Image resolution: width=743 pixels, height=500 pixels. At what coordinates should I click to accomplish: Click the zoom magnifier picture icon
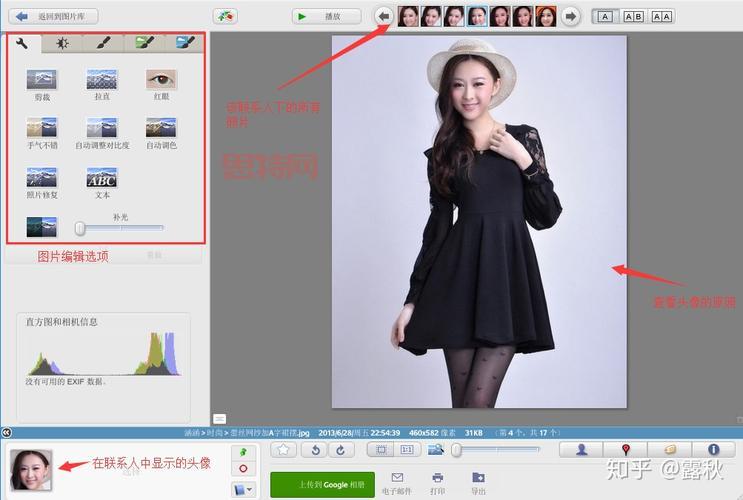tap(436, 449)
